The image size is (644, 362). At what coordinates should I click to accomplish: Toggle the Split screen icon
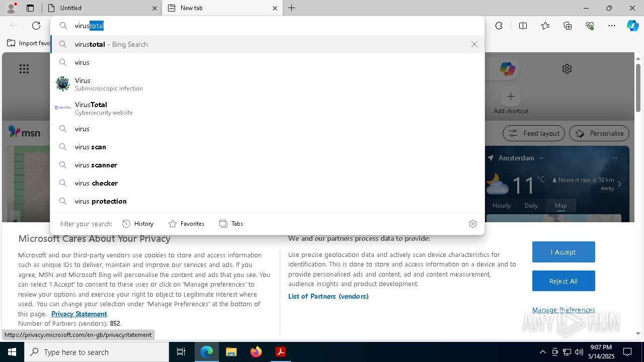[x=523, y=26]
